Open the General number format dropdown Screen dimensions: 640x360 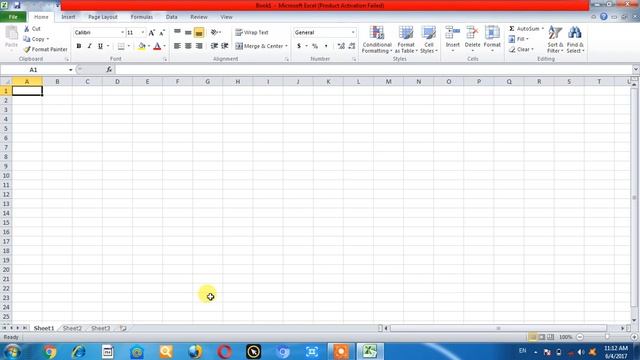tap(353, 33)
